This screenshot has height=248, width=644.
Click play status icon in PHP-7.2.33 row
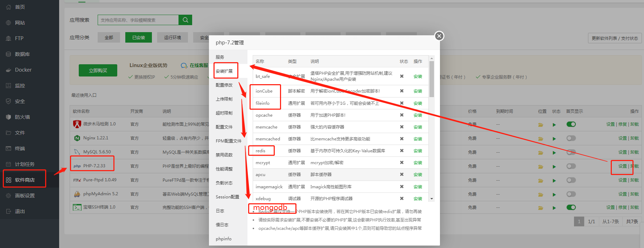pos(554,167)
